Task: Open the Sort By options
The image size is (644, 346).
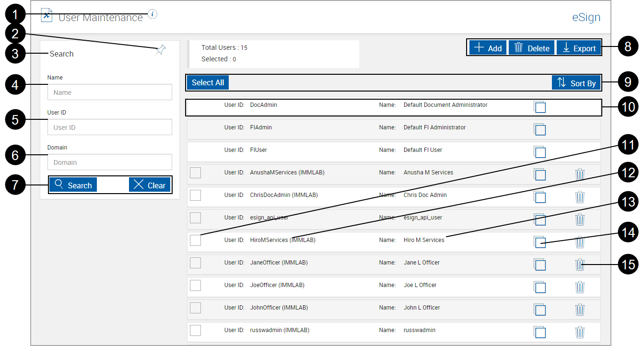Action: click(x=576, y=83)
